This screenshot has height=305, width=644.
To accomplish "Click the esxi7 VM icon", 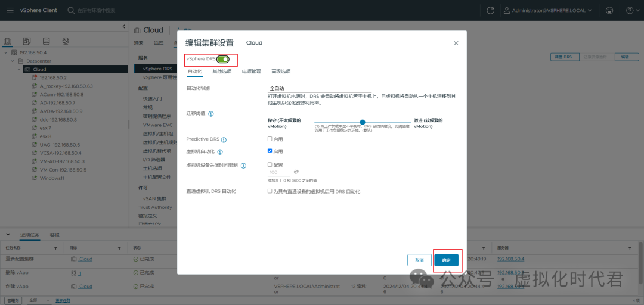I will [35, 128].
